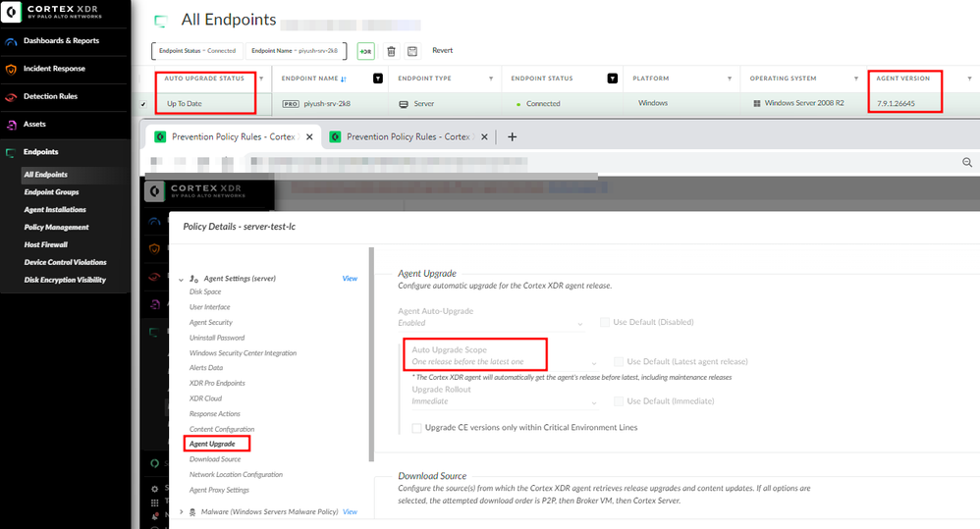The width and height of the screenshot is (980, 529).
Task: Open Operating System column filter icon
Action: pos(856,79)
